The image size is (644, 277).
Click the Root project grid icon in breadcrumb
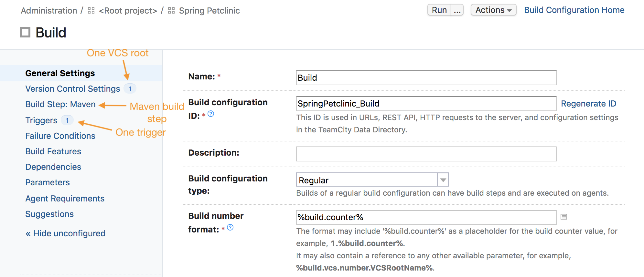click(x=91, y=11)
